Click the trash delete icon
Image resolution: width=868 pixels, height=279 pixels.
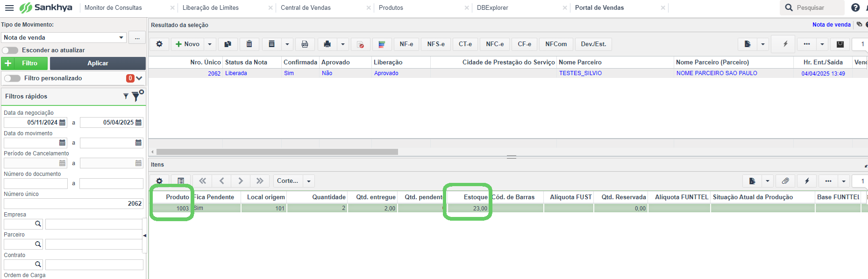coord(249,44)
